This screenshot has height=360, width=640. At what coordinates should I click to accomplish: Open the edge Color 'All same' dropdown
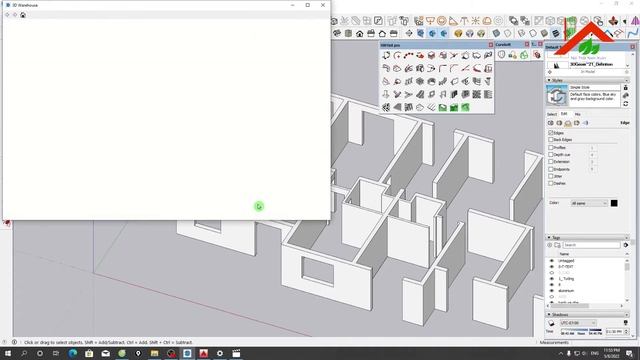pos(589,203)
